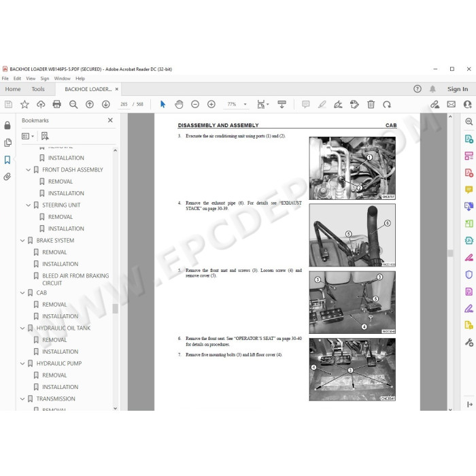The image size is (476, 476).
Task: Go to the previous page arrow
Action: tap(90, 105)
